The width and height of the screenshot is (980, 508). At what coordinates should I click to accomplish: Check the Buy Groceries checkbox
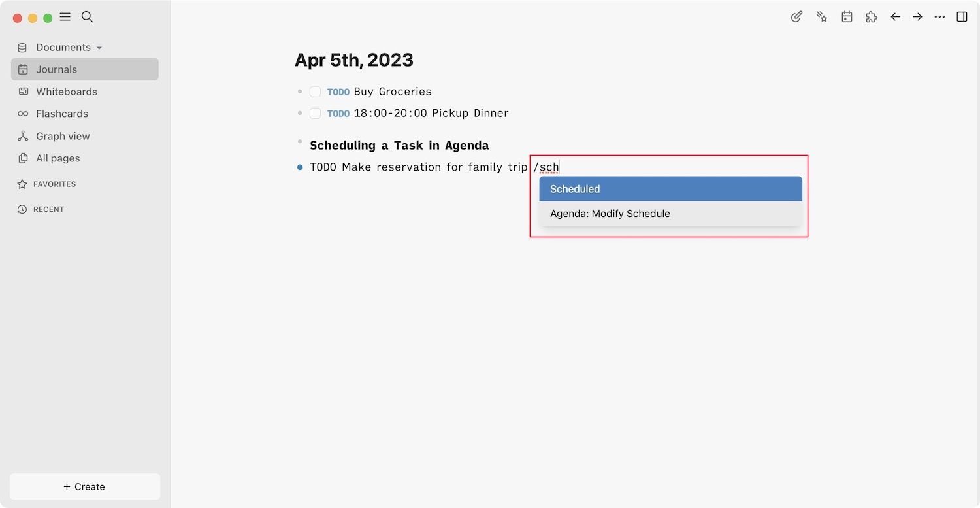pyautogui.click(x=315, y=92)
